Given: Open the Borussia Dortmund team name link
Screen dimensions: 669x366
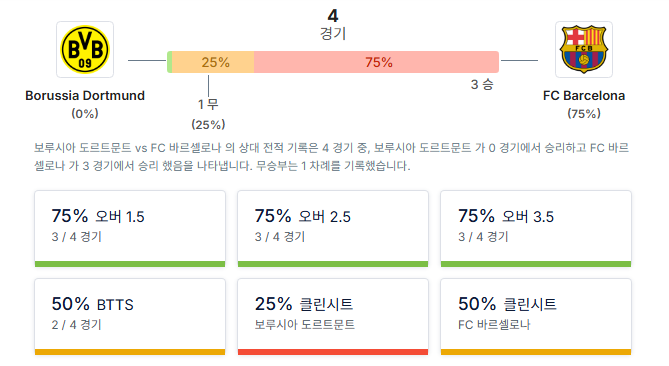Looking at the screenshot, I should tap(85, 96).
